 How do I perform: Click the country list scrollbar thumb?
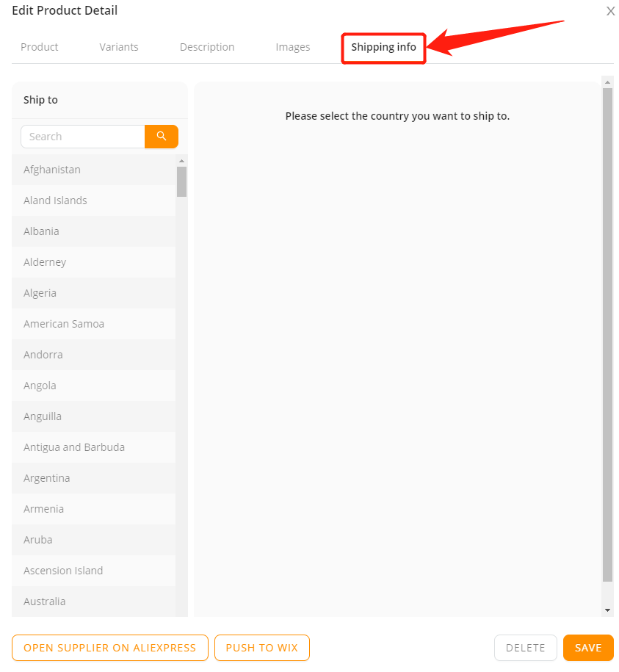pyautogui.click(x=181, y=181)
